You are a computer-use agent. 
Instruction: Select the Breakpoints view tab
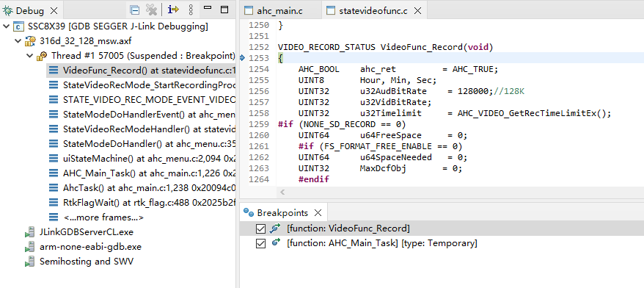tap(276, 213)
